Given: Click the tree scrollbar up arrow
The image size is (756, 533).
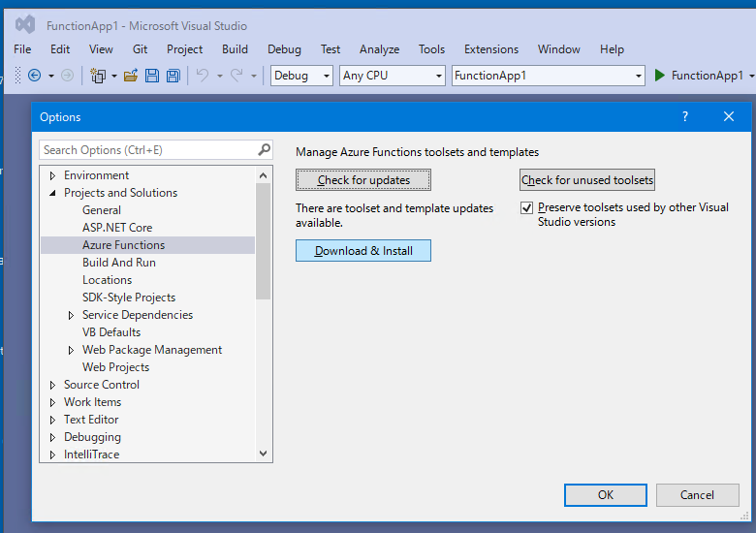Looking at the screenshot, I should [x=263, y=175].
